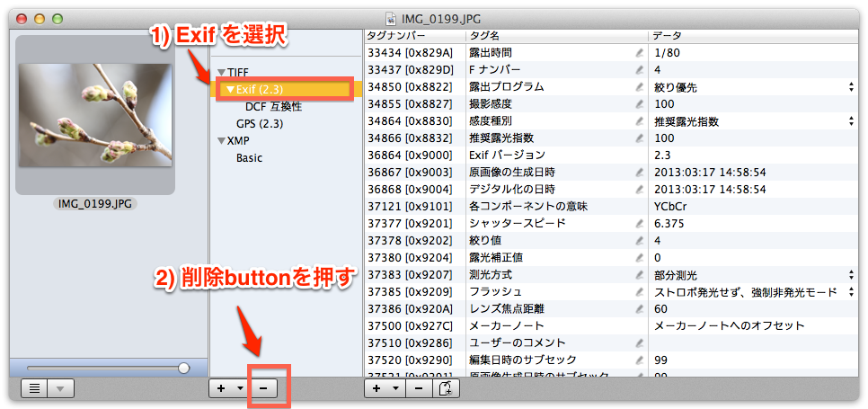The height and width of the screenshot is (409, 868).
Task: Open the 露出プログラム popup showing 絞り優先
Action: tap(754, 87)
